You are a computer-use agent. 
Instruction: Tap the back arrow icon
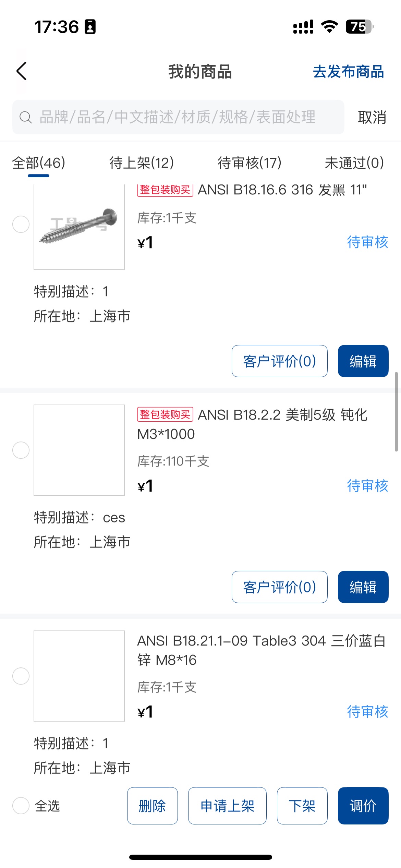coord(22,71)
